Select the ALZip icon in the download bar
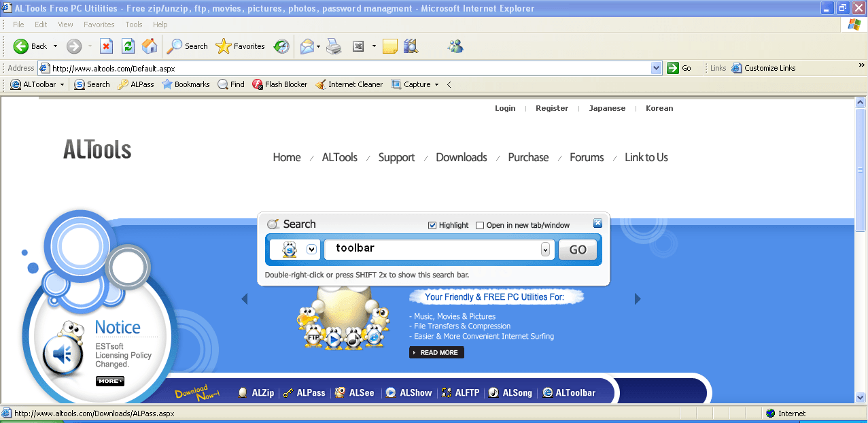Screen dimensions: 868x423 coord(256,392)
